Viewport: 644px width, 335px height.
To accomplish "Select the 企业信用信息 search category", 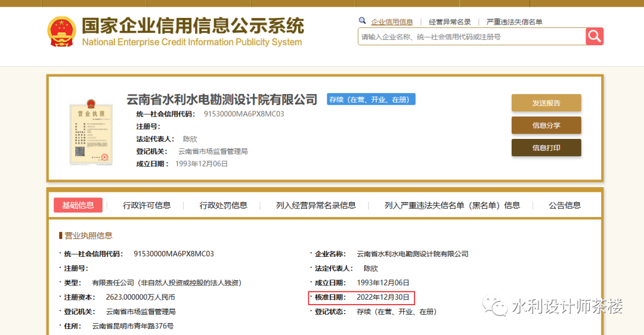I will 392,22.
